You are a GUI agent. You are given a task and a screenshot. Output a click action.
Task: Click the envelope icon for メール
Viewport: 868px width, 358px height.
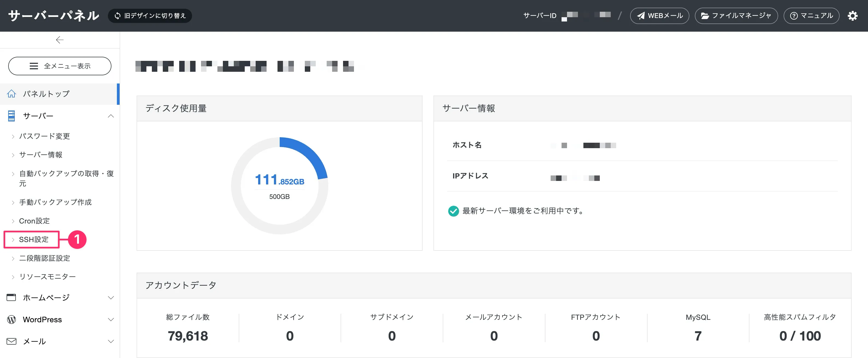click(11, 341)
